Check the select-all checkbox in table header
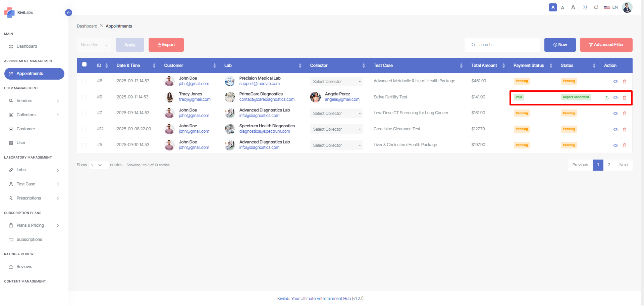The height and width of the screenshot is (306, 644). [x=85, y=64]
